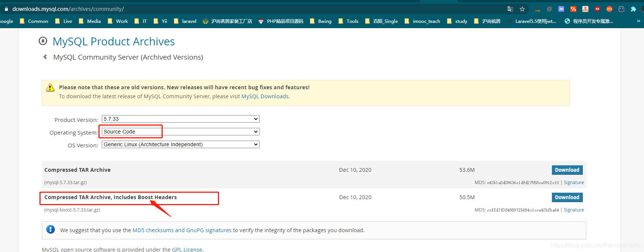Open the pink cat extension icon
The image size is (644, 252).
(621, 9)
